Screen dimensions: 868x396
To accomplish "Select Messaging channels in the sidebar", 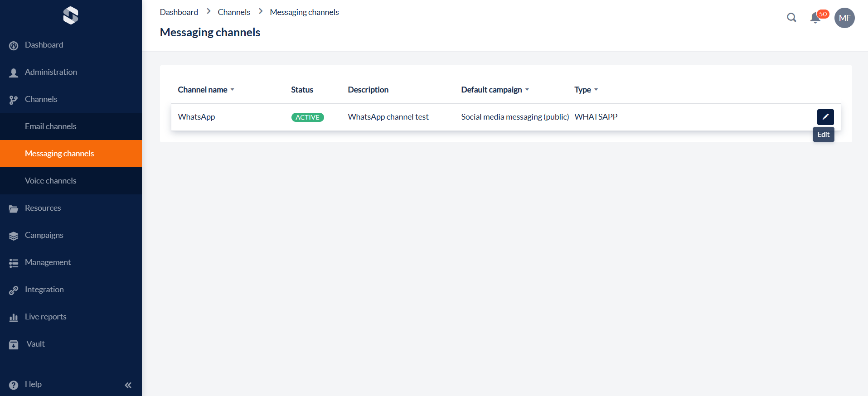I will 59,154.
